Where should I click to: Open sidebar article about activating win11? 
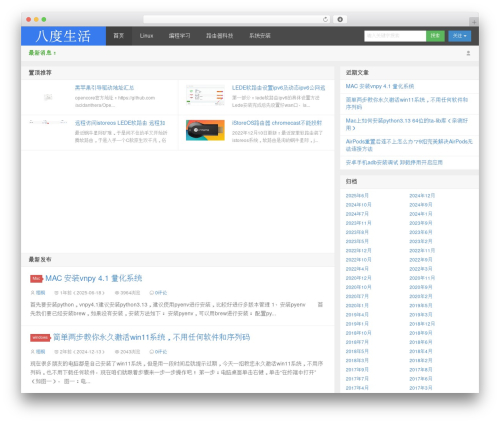pyautogui.click(x=407, y=103)
